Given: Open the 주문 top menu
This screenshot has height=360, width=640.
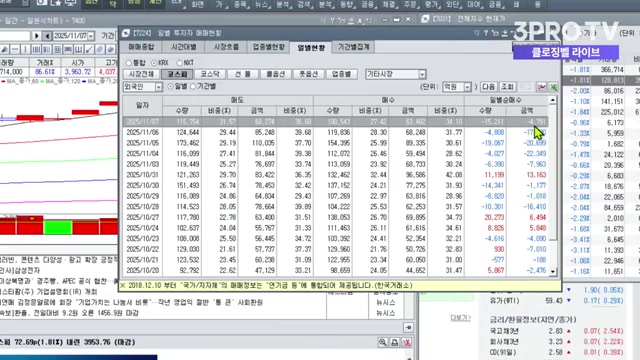Looking at the screenshot, I should [410, 4].
